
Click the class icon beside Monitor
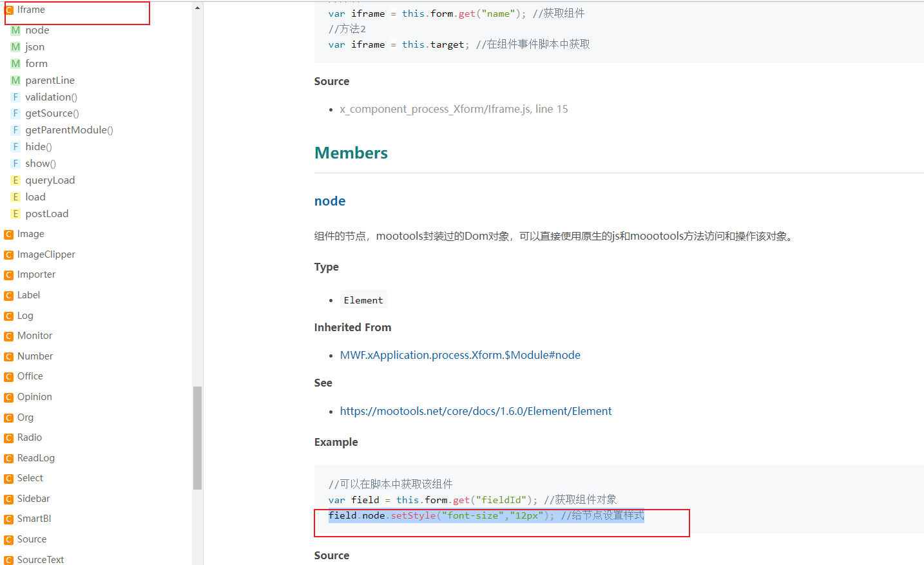(x=9, y=336)
